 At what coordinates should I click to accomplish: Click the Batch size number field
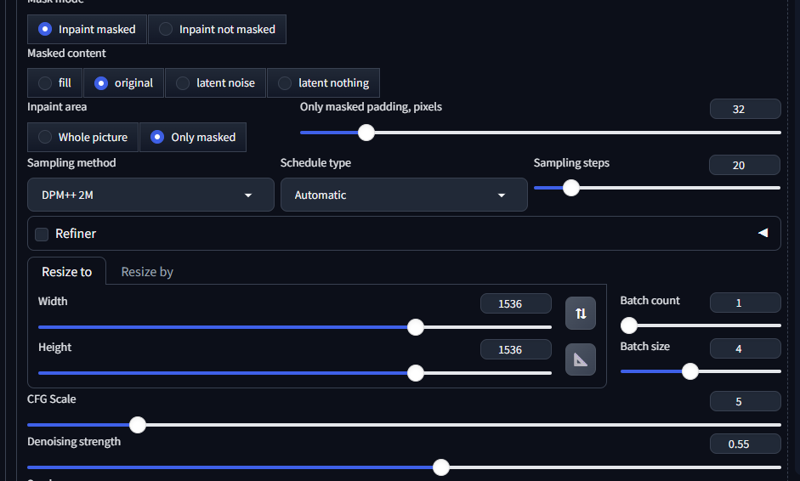pyautogui.click(x=744, y=348)
